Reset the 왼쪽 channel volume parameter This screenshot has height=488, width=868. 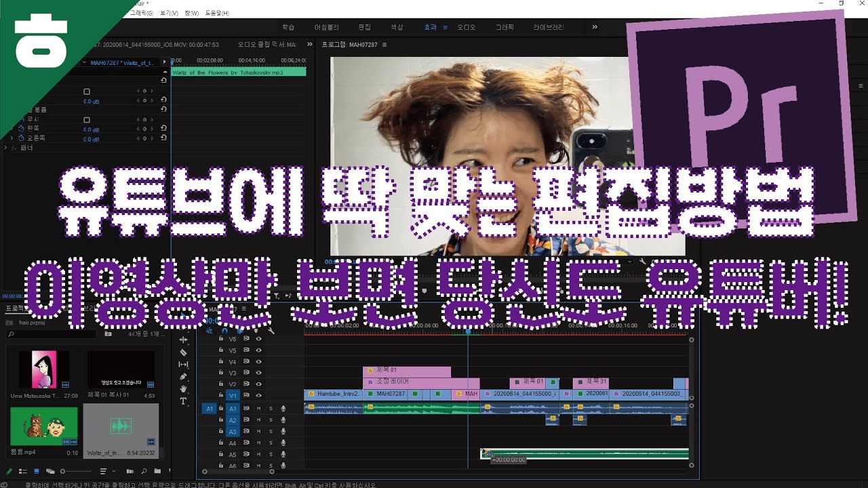tap(163, 128)
